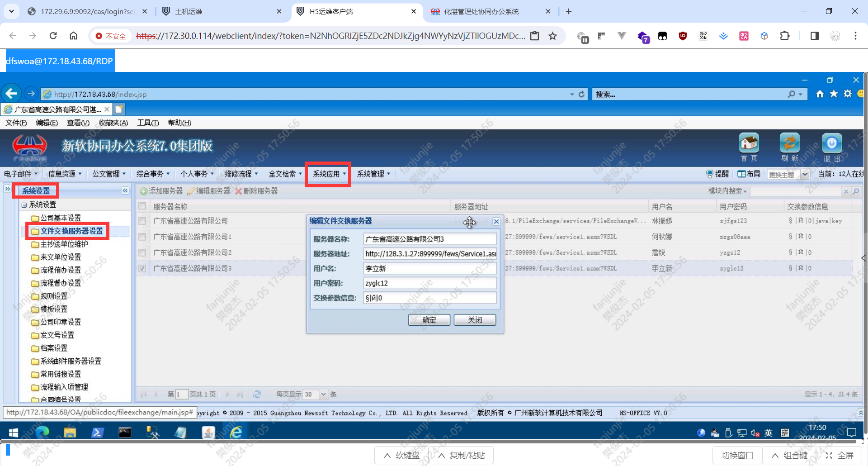
Task: Open the 模块内搜索 dropdown
Action: 727,191
